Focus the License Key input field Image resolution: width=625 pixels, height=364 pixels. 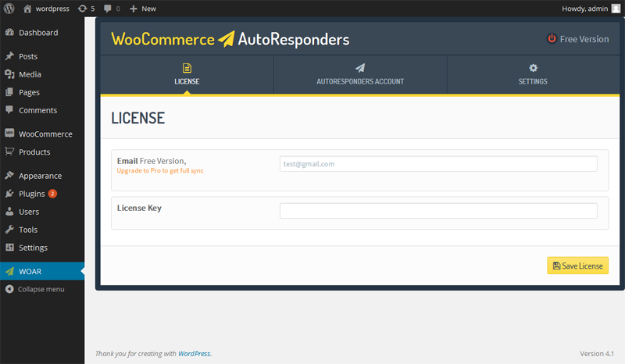[x=438, y=211]
